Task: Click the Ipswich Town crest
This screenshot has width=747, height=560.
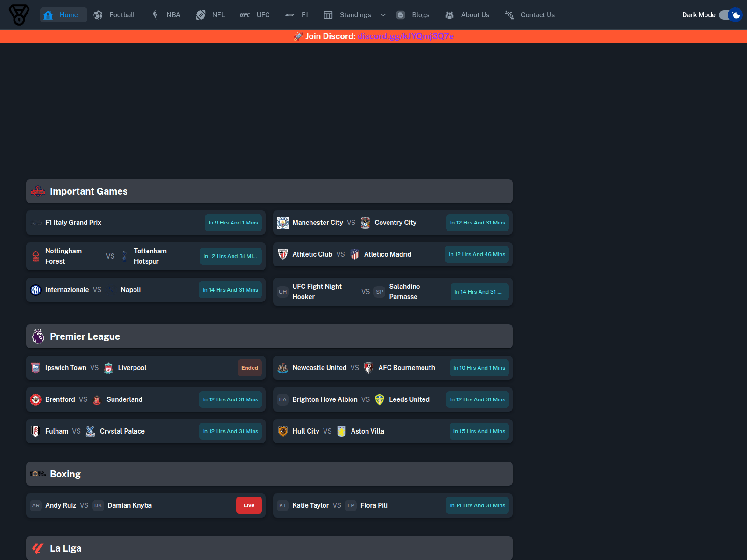Action: pyautogui.click(x=35, y=368)
